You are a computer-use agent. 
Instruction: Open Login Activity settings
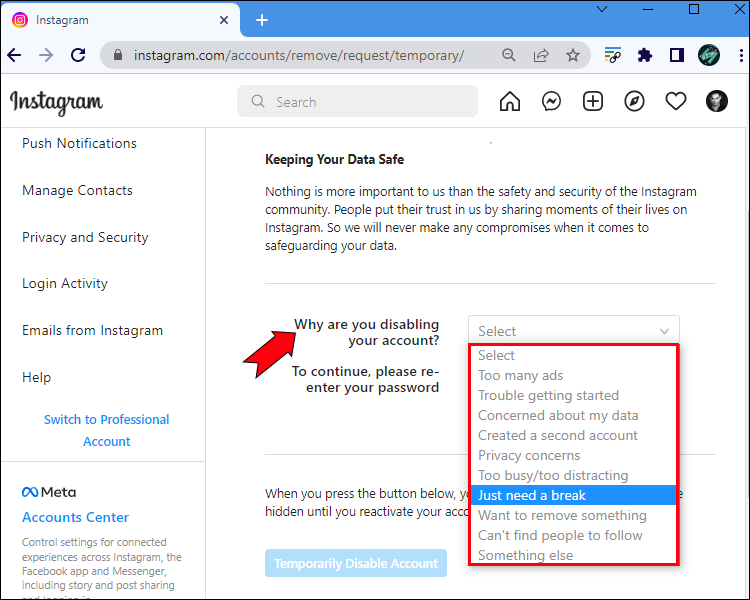pos(65,283)
